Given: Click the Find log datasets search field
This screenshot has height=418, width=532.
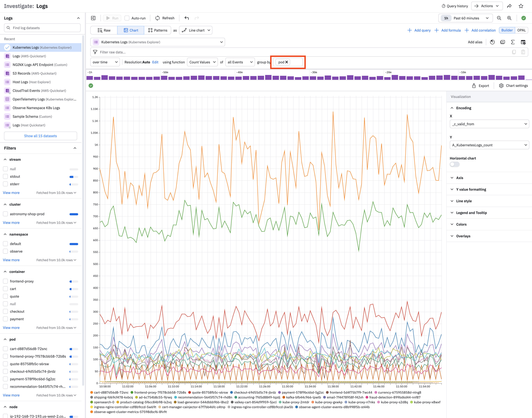Looking at the screenshot, I should pyautogui.click(x=42, y=28).
